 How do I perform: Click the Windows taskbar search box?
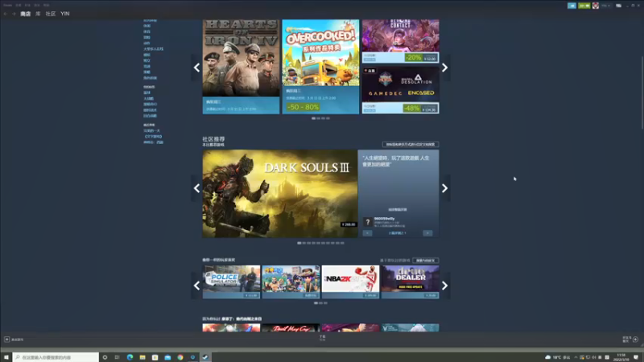point(56,357)
